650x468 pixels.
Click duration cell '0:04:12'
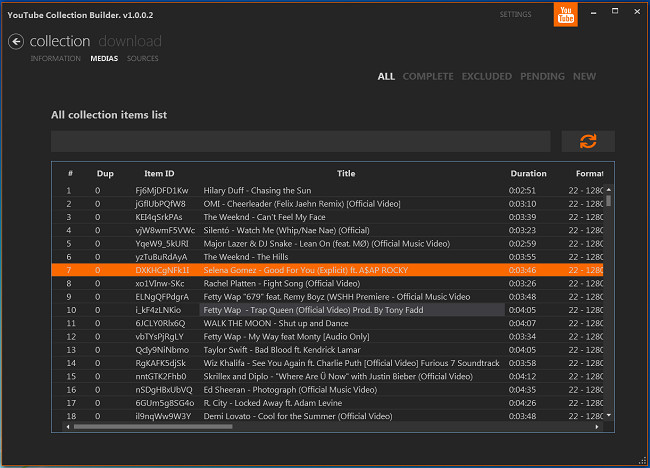(x=522, y=376)
